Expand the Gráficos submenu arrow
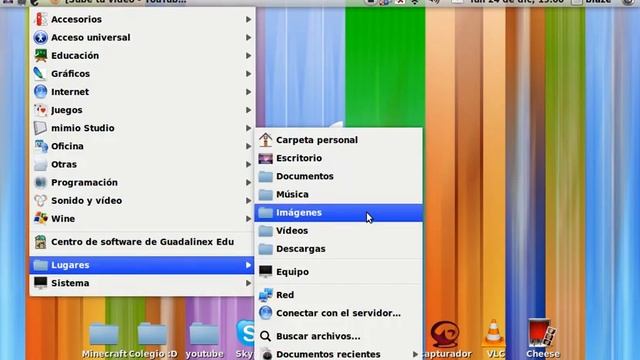The width and height of the screenshot is (640, 360). pyautogui.click(x=248, y=73)
